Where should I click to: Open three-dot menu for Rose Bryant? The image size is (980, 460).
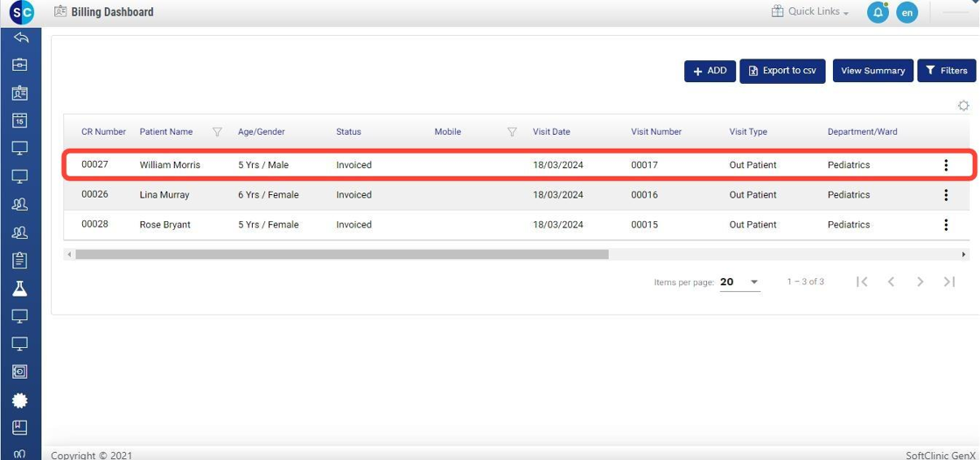tap(945, 225)
